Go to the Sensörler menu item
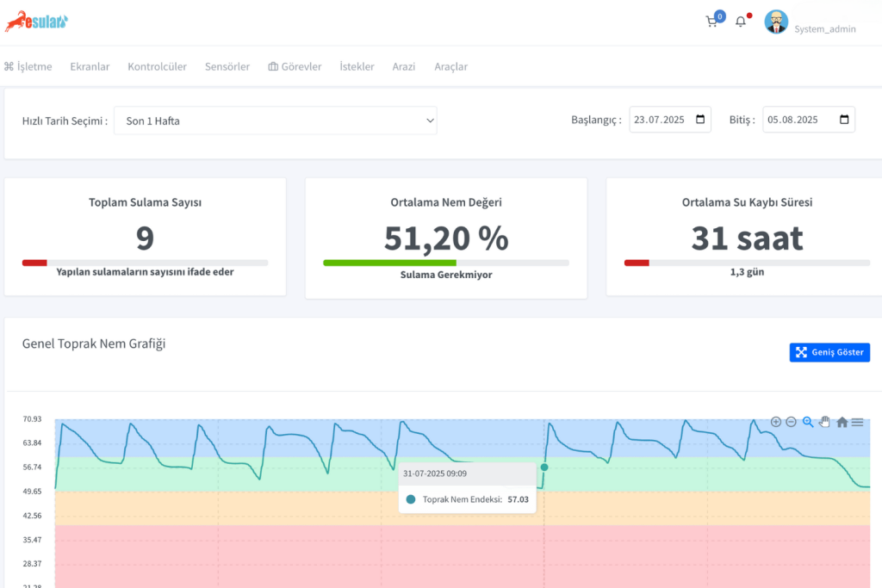This screenshot has width=882, height=588. [227, 66]
